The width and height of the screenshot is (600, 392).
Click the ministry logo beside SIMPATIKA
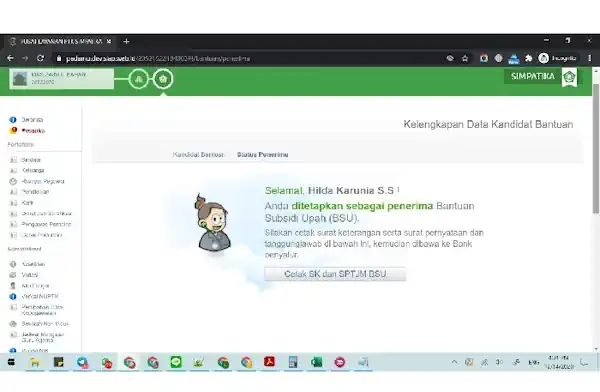pyautogui.click(x=569, y=77)
